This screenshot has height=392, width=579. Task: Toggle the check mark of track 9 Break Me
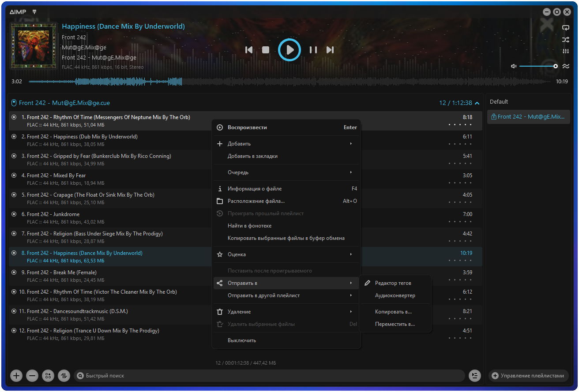[14, 273]
